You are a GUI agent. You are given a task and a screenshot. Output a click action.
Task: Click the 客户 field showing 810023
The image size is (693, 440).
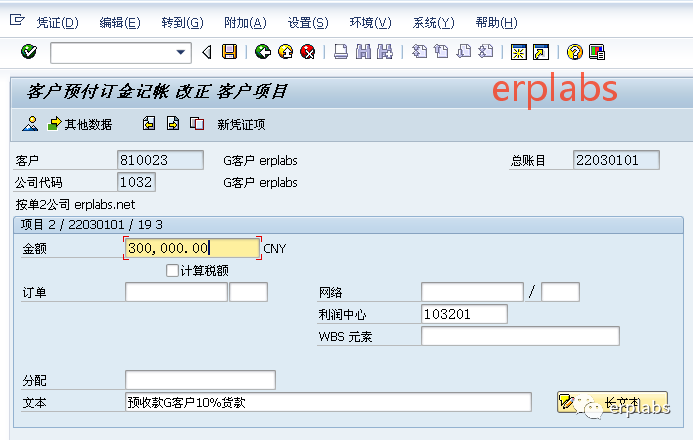pos(160,160)
